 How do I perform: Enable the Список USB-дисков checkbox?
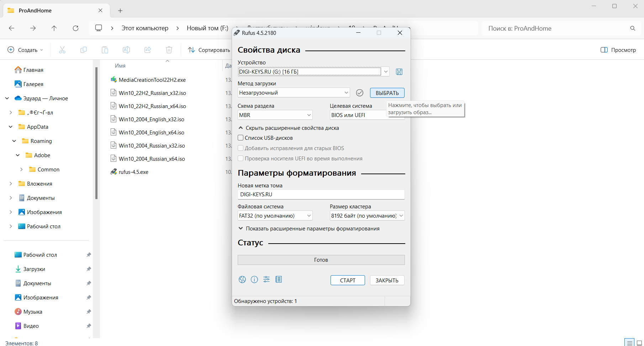(x=241, y=138)
